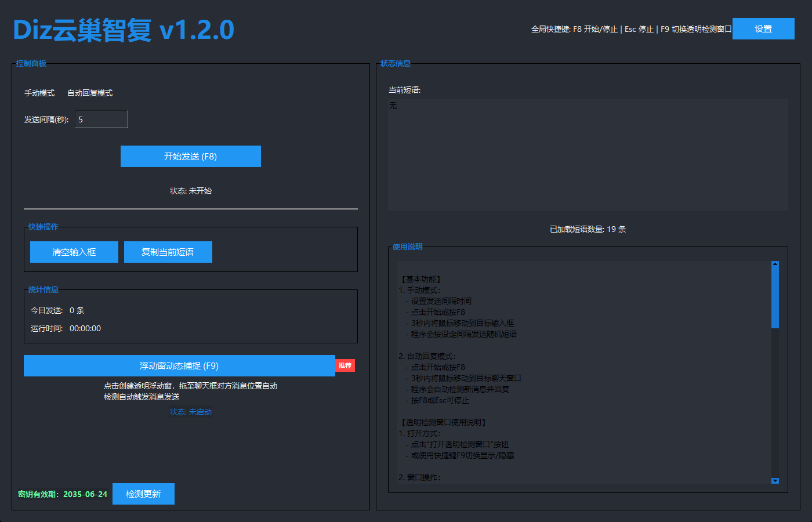Click the scroll-up arrow in 使用说明
Image resolution: width=812 pixels, height=522 pixels.
tap(775, 264)
